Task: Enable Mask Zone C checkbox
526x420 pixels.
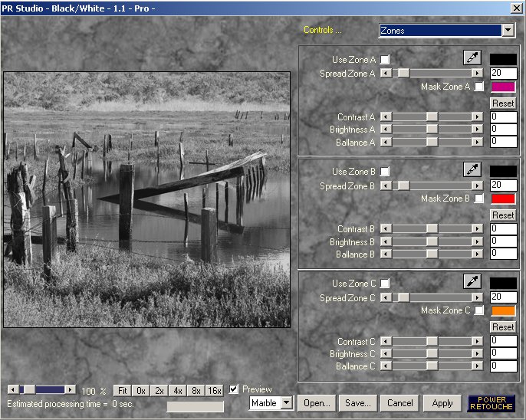Action: point(479,310)
